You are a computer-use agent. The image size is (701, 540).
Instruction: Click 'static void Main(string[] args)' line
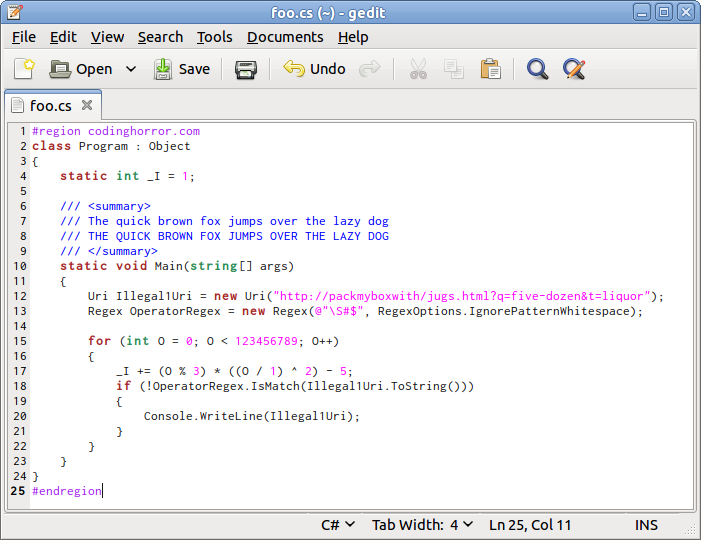[x=177, y=266]
